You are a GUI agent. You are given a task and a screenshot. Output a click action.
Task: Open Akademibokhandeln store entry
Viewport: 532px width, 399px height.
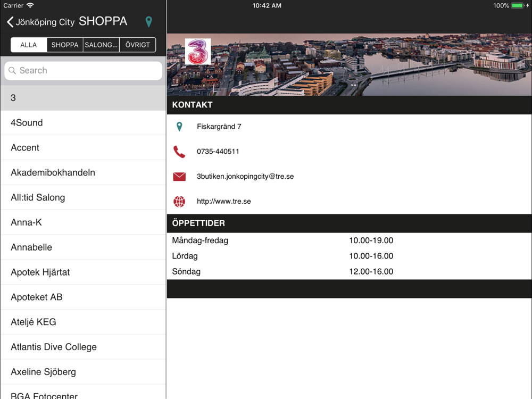[x=83, y=172]
